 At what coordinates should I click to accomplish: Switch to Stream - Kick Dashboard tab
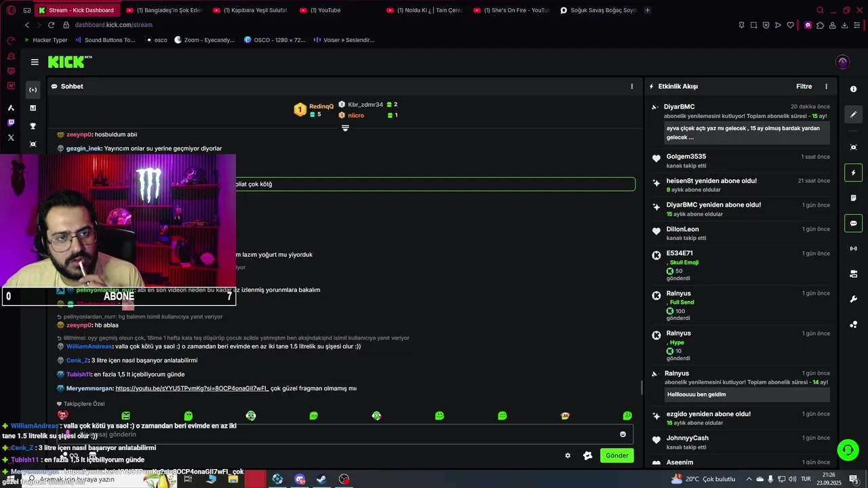coord(77,10)
